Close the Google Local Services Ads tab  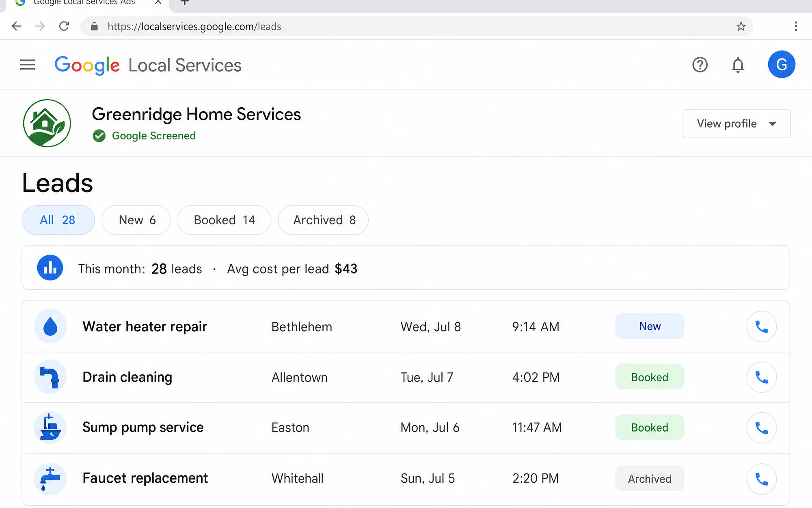[x=158, y=2]
